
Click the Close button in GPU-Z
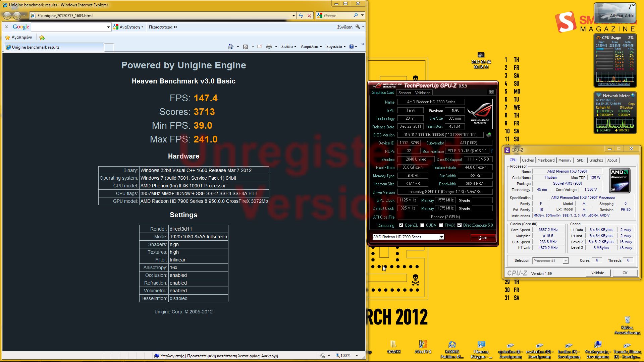[x=483, y=238]
